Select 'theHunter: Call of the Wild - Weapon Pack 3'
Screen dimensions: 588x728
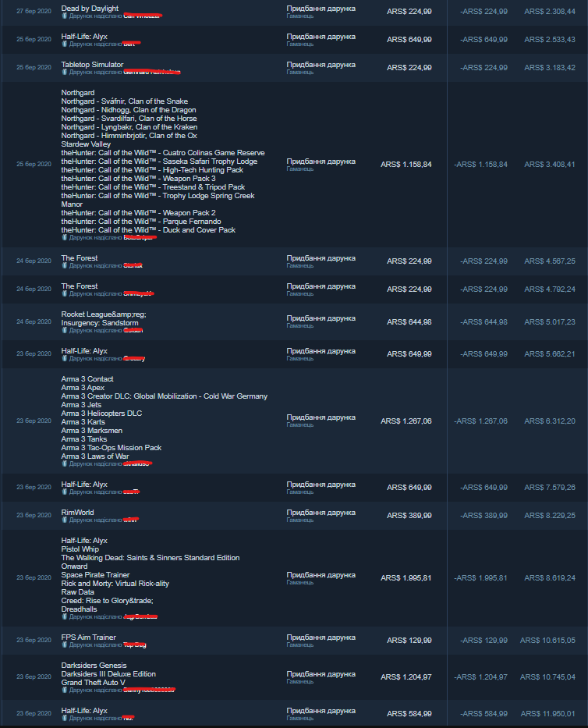138,178
